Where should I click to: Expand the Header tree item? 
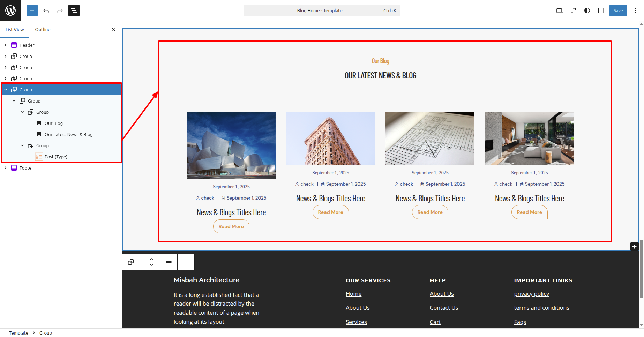(x=6, y=45)
